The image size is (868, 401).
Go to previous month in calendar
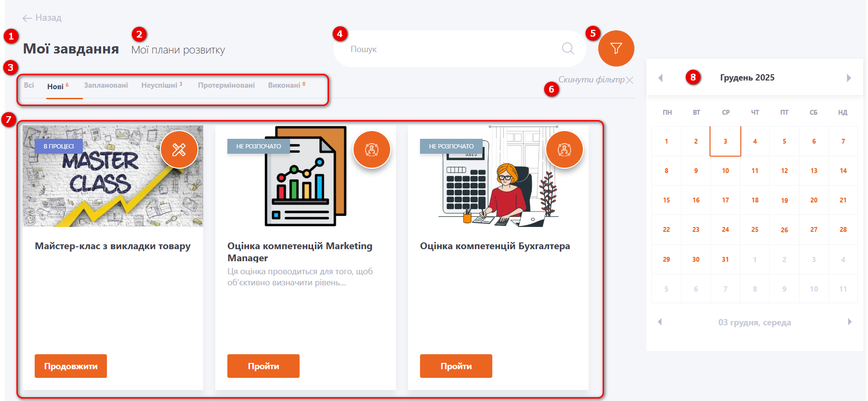point(660,78)
